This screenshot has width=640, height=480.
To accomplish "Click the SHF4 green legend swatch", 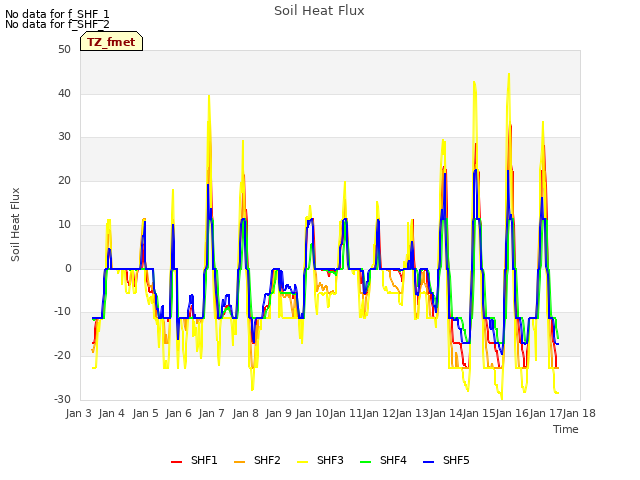I will 366,462.
